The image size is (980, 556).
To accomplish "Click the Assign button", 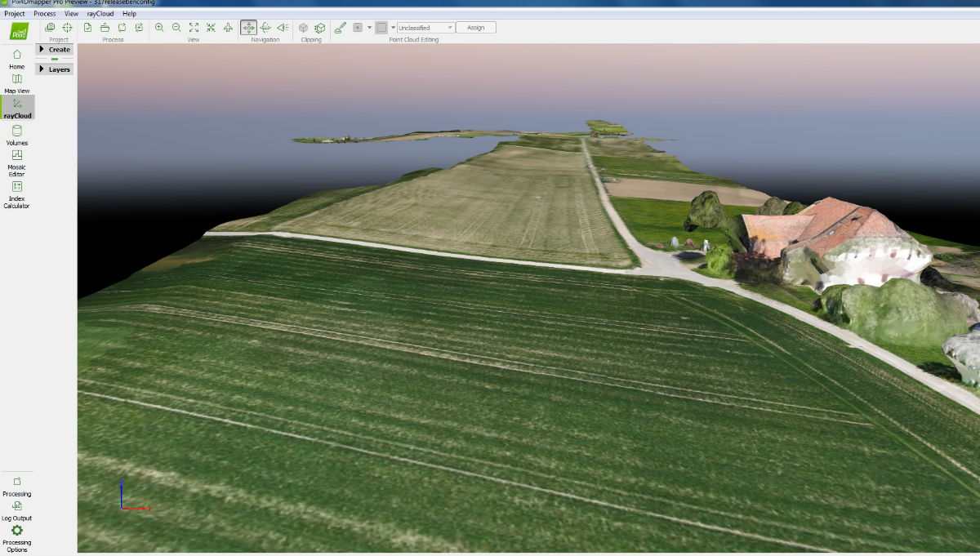I will [x=475, y=28].
